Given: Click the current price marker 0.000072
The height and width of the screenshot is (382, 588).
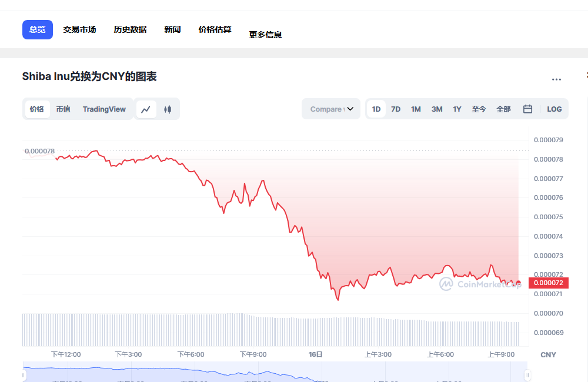Looking at the screenshot, I should point(549,283).
